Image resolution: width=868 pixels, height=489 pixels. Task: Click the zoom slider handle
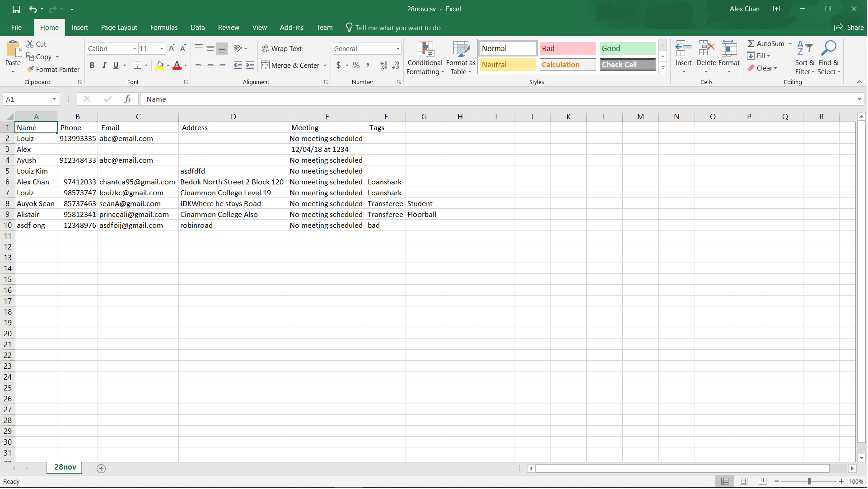coord(810,482)
